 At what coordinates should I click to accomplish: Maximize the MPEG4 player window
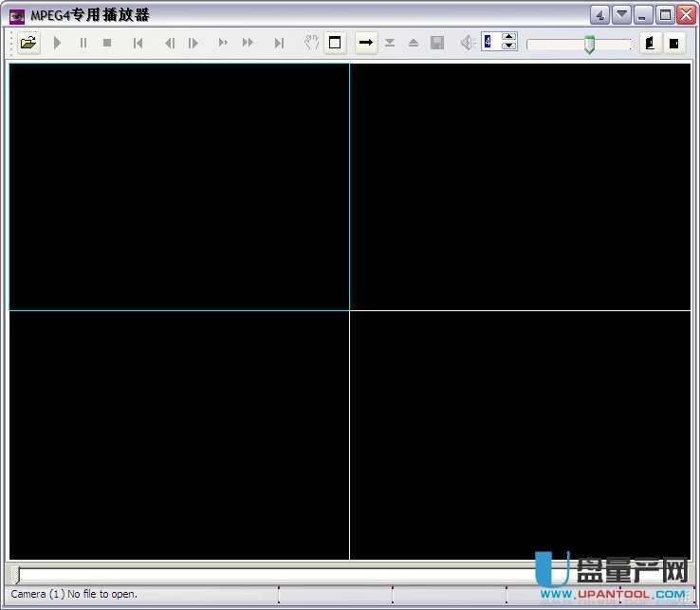point(665,15)
